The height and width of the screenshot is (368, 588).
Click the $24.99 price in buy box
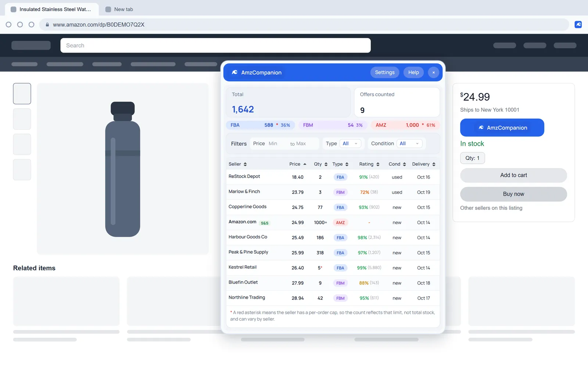475,97
